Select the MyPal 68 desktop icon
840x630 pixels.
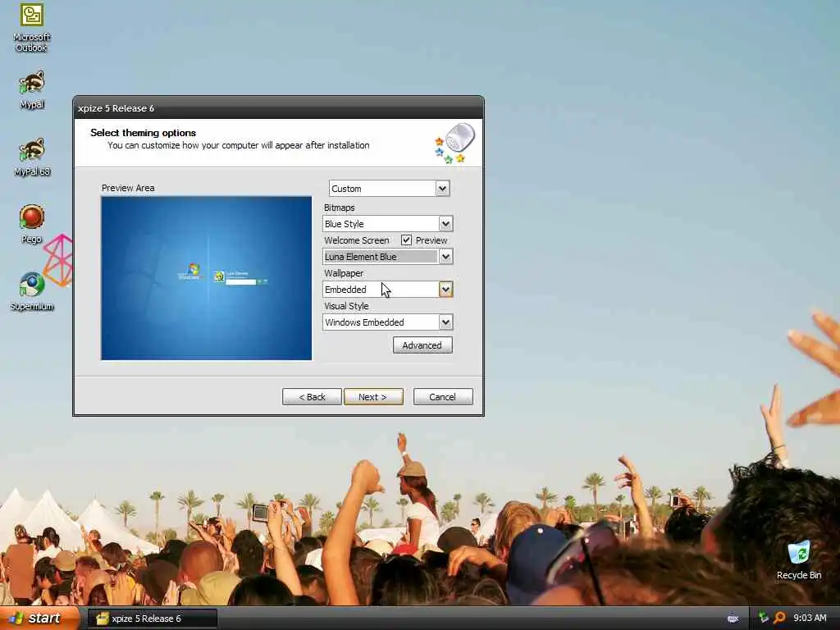(32, 157)
